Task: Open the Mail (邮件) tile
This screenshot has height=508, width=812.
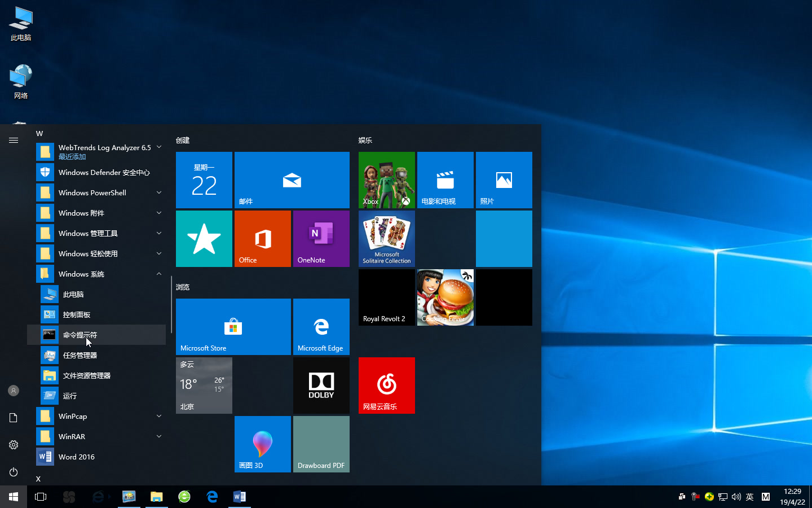Action: click(x=292, y=180)
